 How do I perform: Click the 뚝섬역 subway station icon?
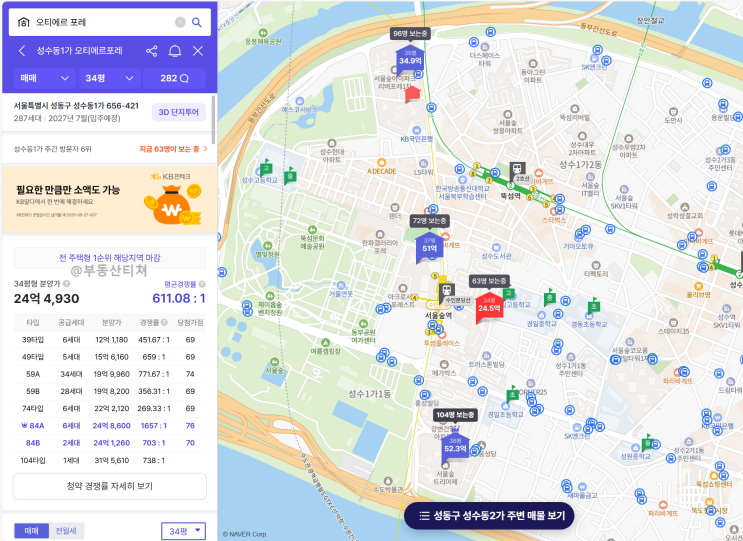pyautogui.click(x=517, y=169)
